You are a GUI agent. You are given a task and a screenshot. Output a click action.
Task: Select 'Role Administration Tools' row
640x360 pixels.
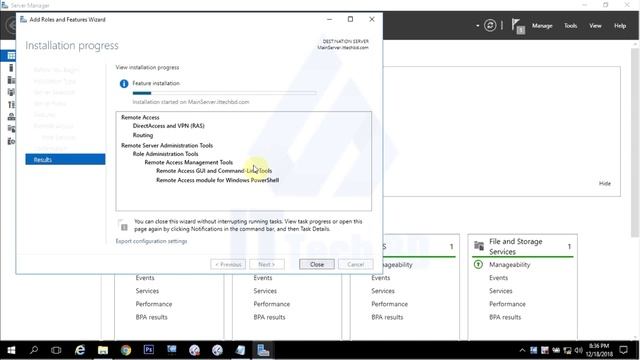click(x=165, y=154)
